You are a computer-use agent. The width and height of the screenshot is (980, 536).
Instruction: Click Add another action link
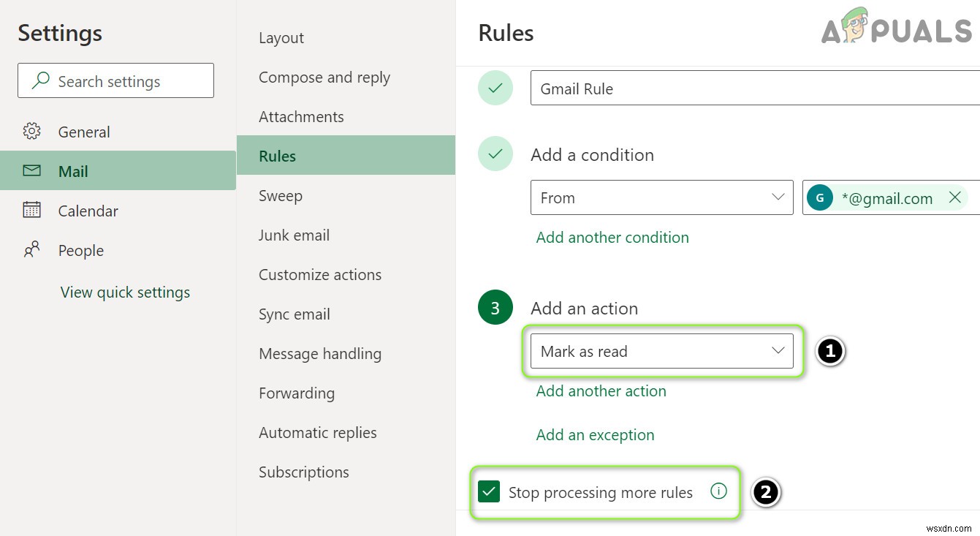click(601, 391)
